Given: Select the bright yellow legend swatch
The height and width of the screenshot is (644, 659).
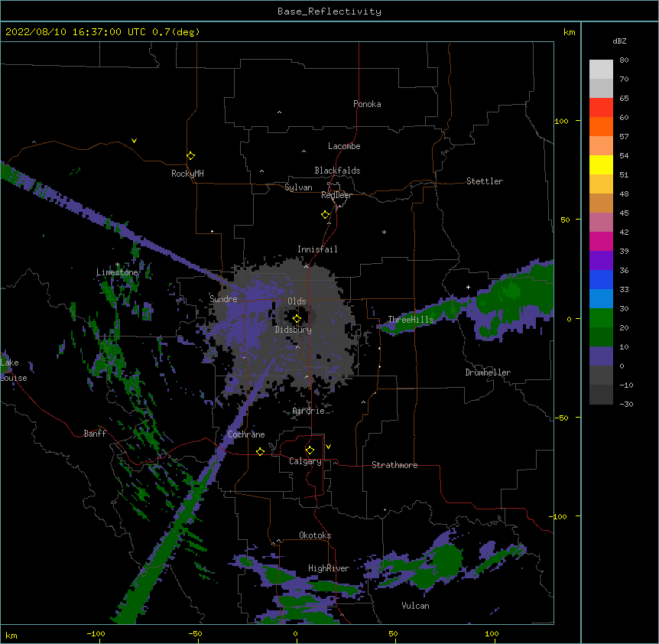Looking at the screenshot, I should click(x=601, y=164).
